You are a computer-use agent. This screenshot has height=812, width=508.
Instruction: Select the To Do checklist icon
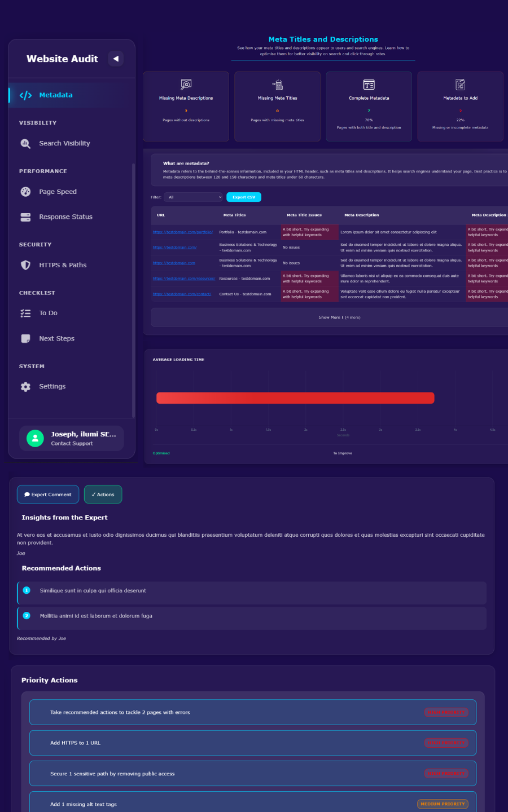25,312
